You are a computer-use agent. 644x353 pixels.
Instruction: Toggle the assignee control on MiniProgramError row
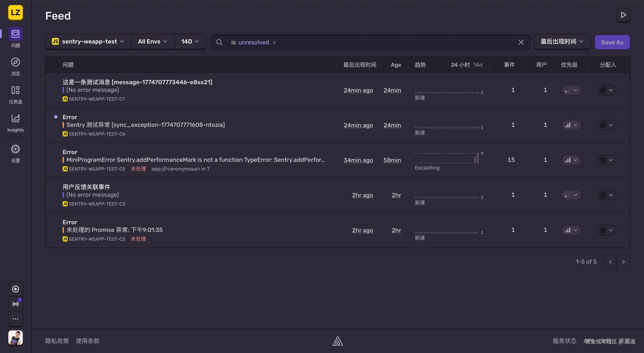pos(607,160)
